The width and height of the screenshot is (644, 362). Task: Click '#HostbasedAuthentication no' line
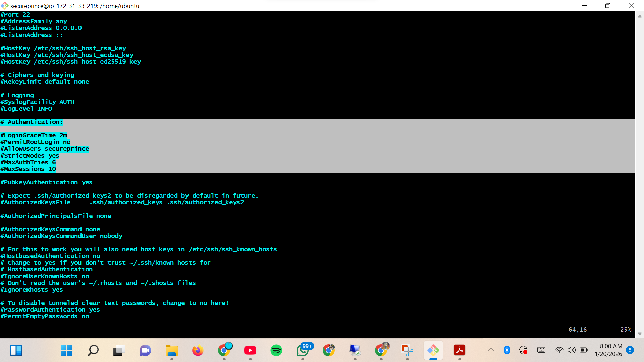pyautogui.click(x=50, y=256)
